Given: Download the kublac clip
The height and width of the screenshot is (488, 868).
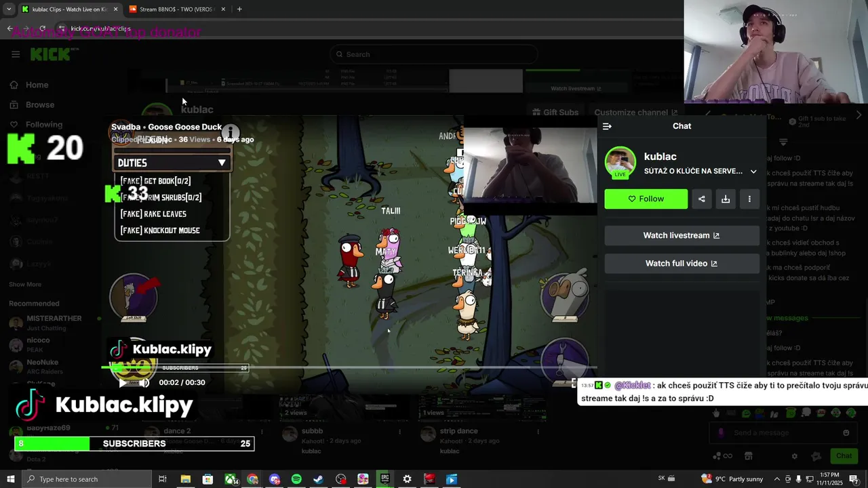Looking at the screenshot, I should tap(726, 199).
